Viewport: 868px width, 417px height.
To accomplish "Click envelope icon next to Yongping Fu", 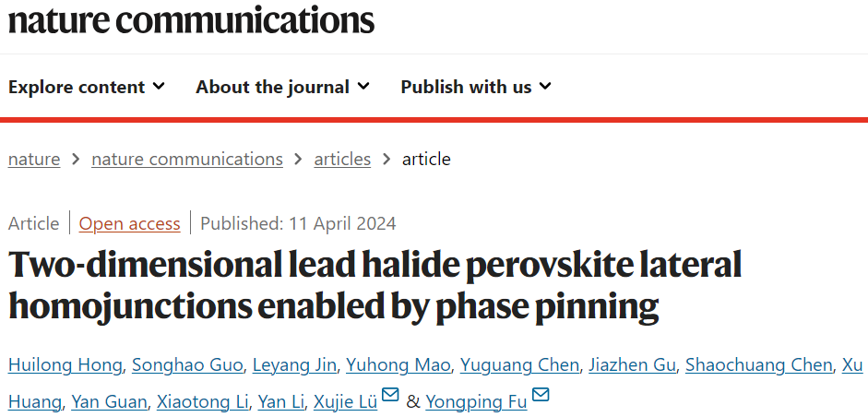I will pos(541,395).
